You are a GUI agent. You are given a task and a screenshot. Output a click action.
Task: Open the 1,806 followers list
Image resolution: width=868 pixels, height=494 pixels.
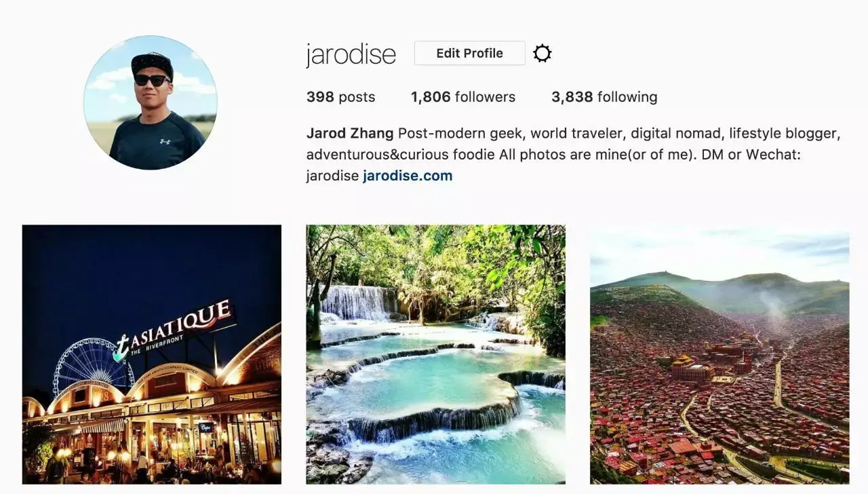tap(463, 97)
